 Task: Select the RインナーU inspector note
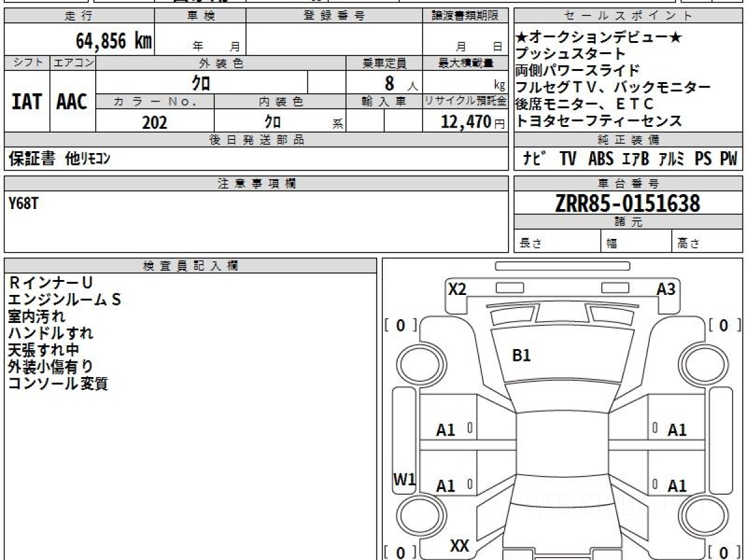point(50,283)
